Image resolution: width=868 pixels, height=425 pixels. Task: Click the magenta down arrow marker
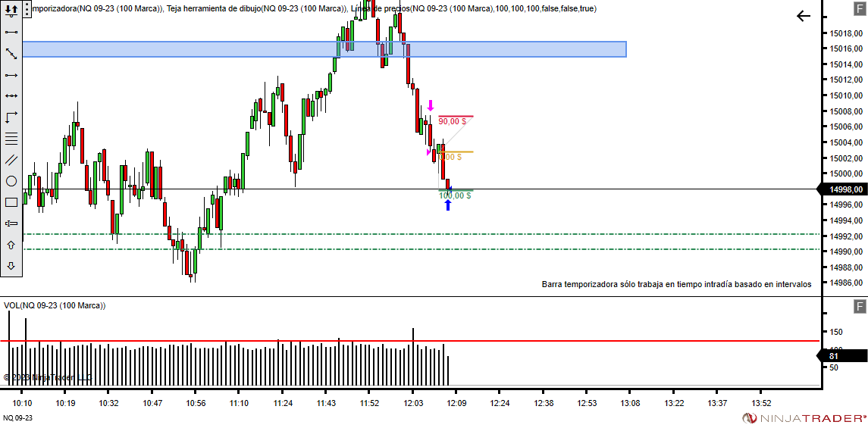[431, 105]
